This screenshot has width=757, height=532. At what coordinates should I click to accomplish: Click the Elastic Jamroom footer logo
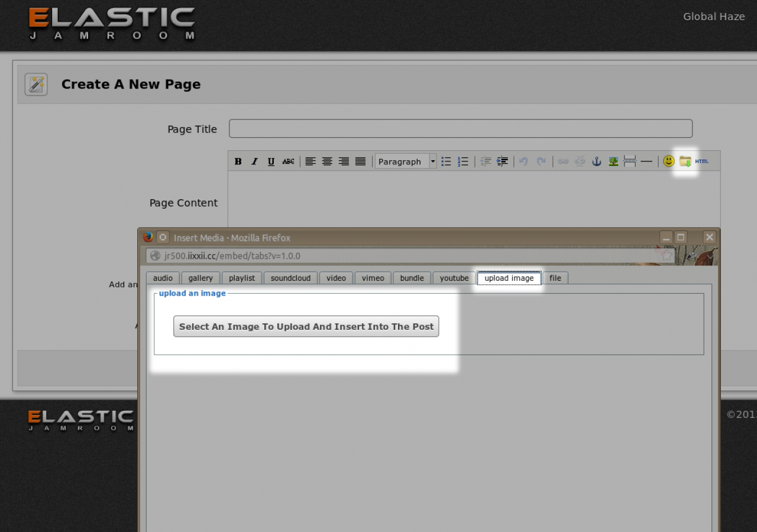tap(81, 420)
